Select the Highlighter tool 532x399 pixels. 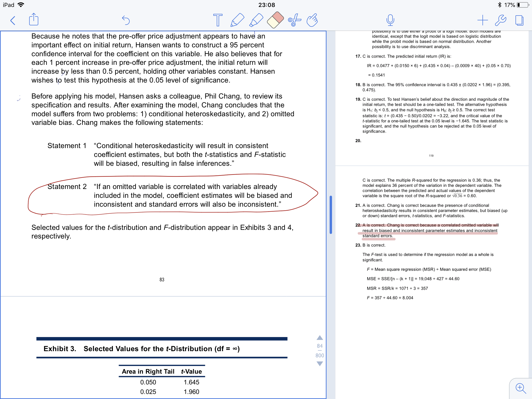(256, 20)
